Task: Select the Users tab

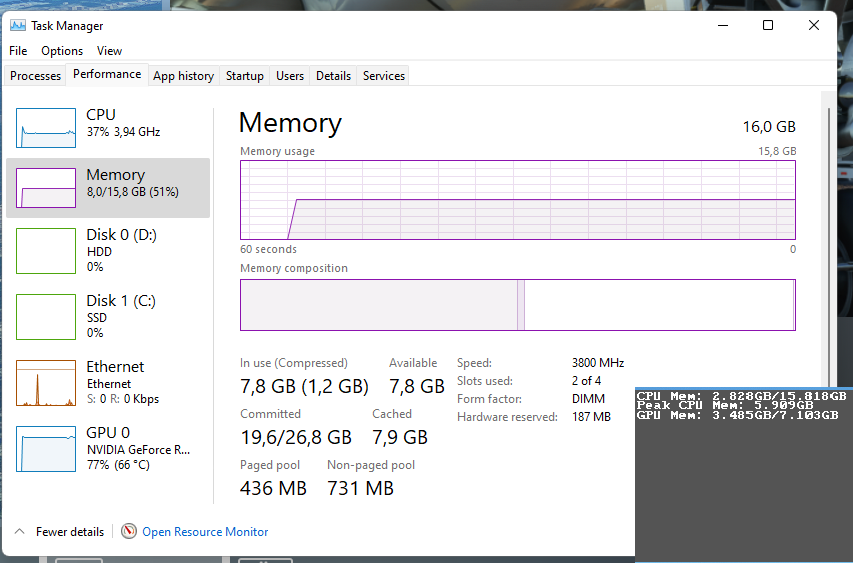Action: tap(290, 76)
